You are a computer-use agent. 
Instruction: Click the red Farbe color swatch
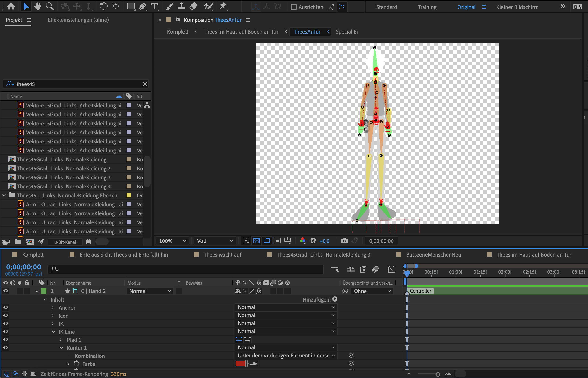coord(240,364)
